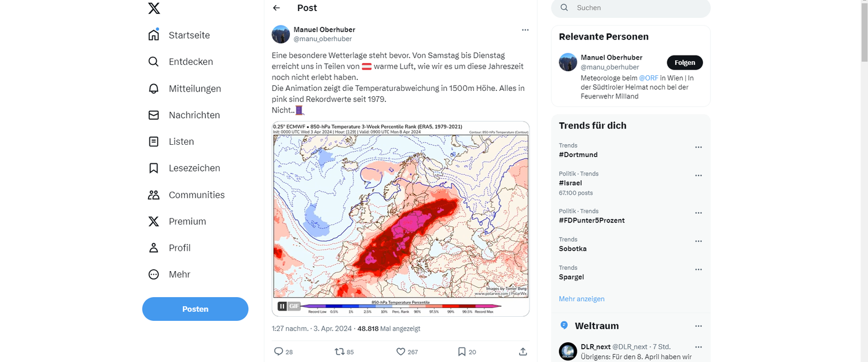
Task: Open Communities via the people icon
Action: 153,195
